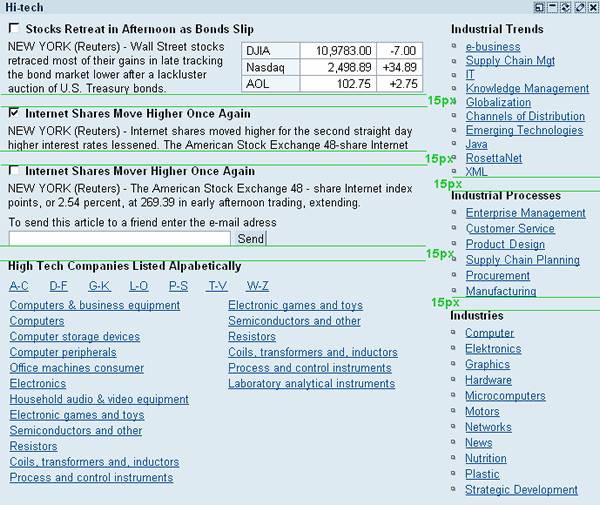600x505 pixels.
Task: Open Computers & business equipment link
Action: coord(94,305)
